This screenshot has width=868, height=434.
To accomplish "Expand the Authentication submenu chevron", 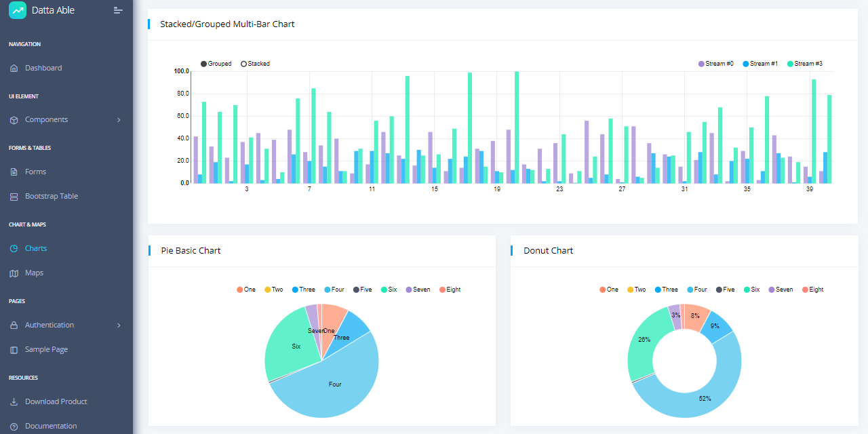I will click(119, 325).
